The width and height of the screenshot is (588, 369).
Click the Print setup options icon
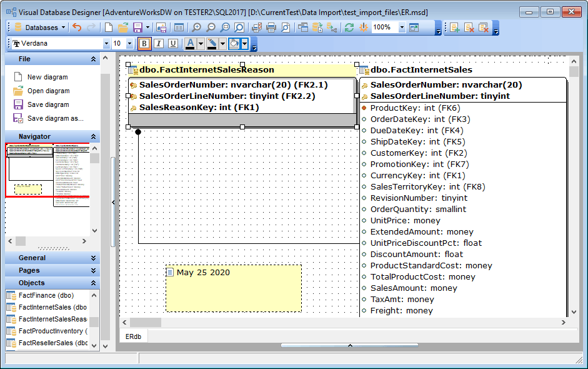pyautogui.click(x=257, y=28)
